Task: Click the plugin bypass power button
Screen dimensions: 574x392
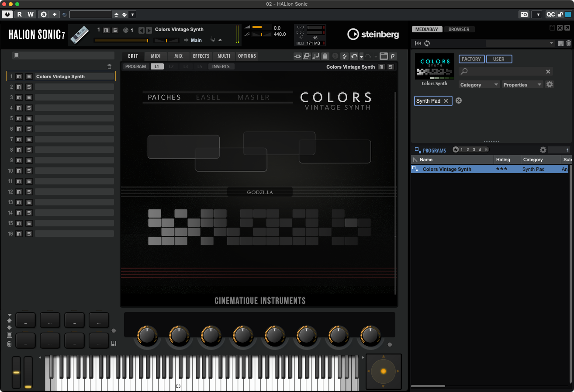Action: pos(7,14)
